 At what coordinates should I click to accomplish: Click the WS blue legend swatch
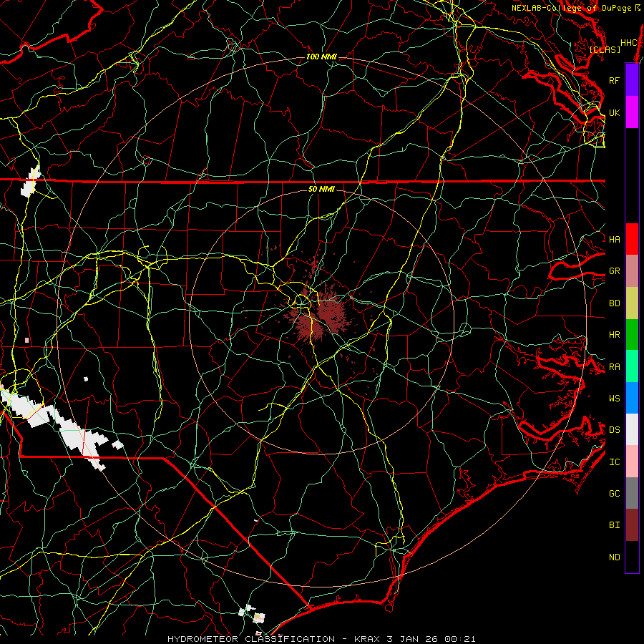point(632,398)
